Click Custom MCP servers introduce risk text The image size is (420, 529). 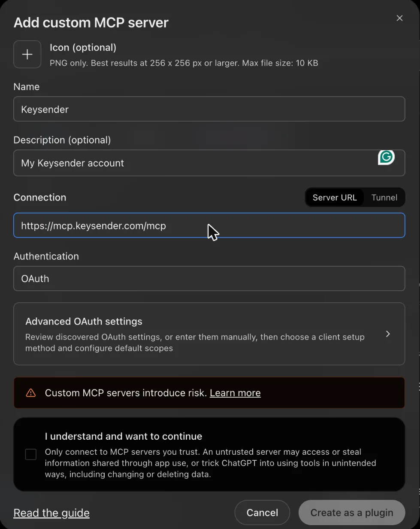coord(126,393)
